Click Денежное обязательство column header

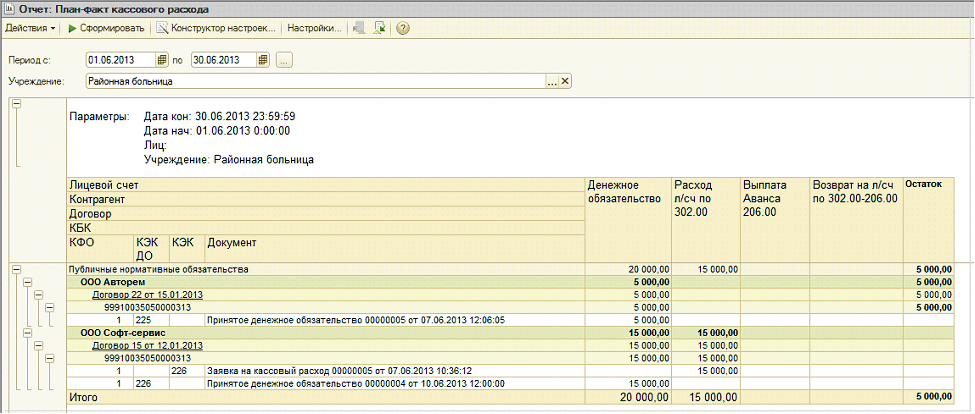pyautogui.click(x=628, y=219)
